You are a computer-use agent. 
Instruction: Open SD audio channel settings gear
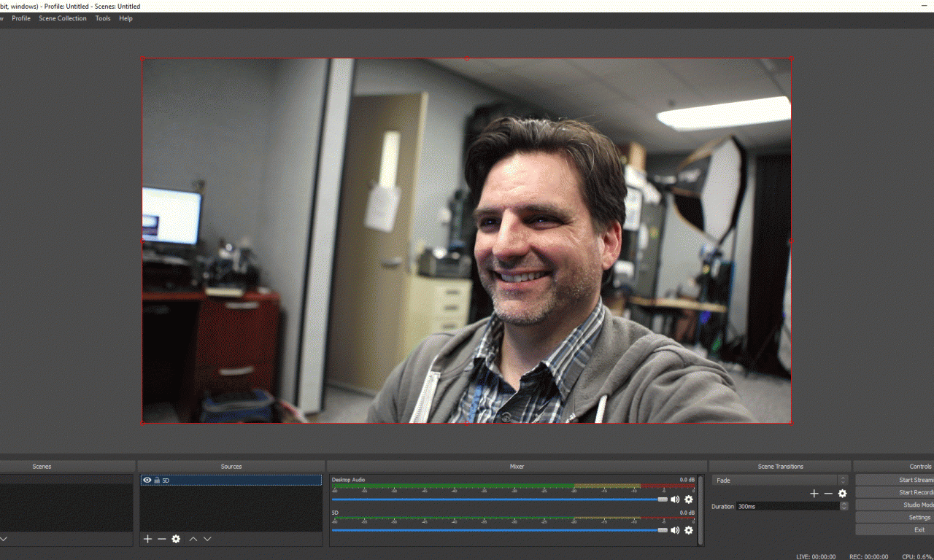click(688, 530)
